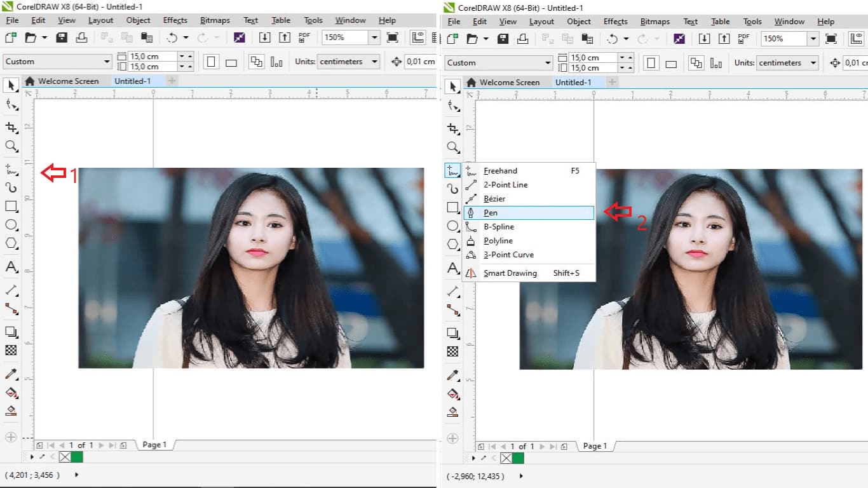Select the Pick tool in the left window
This screenshot has height=488, width=868.
click(11, 85)
